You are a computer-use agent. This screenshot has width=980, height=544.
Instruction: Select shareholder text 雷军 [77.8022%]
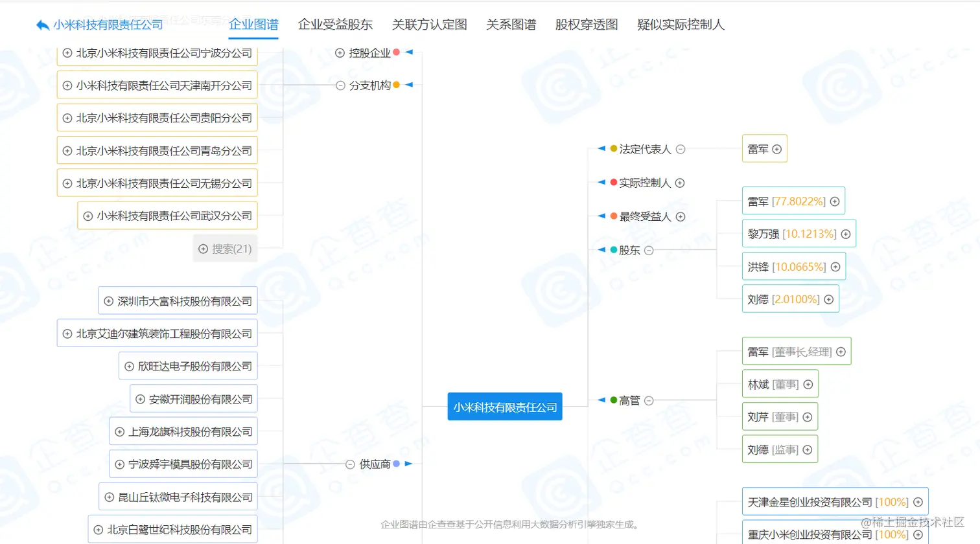[x=786, y=201]
